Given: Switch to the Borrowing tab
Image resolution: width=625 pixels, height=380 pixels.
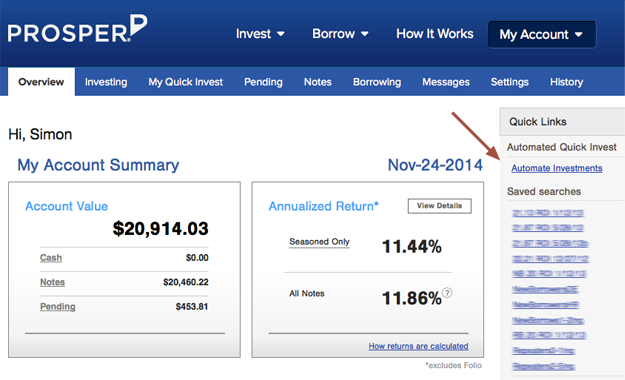Looking at the screenshot, I should pos(377,82).
